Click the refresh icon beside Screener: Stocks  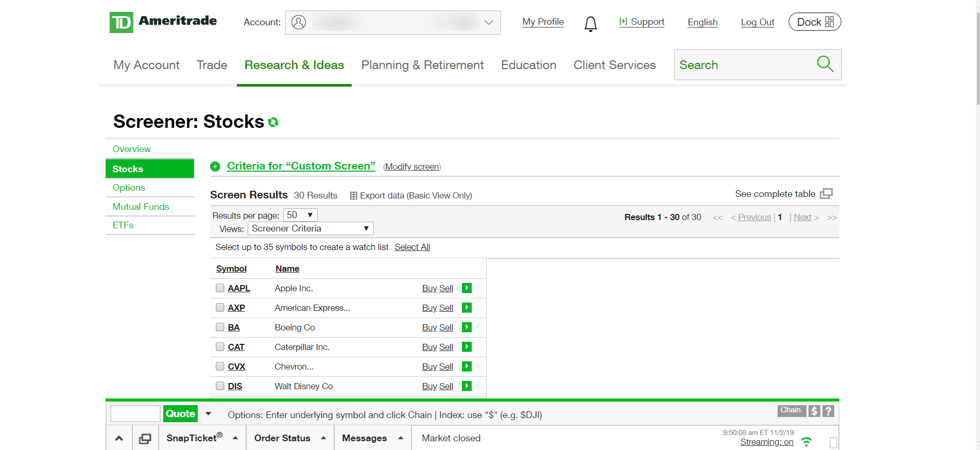(x=273, y=122)
